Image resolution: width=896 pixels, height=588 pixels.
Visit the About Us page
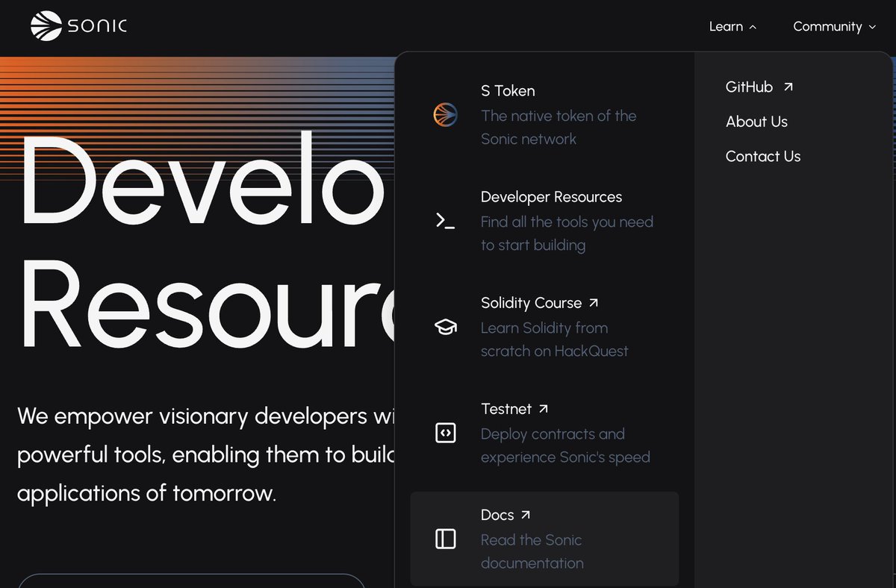tap(756, 122)
